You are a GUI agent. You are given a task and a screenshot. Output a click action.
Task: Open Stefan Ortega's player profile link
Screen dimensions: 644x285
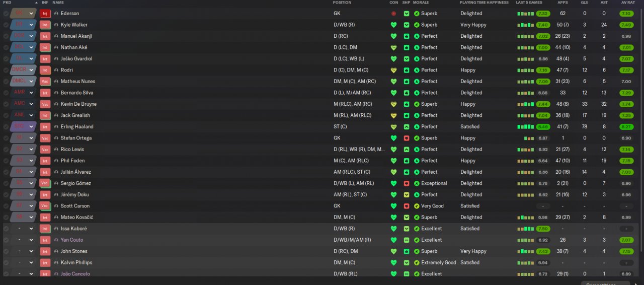pos(76,138)
